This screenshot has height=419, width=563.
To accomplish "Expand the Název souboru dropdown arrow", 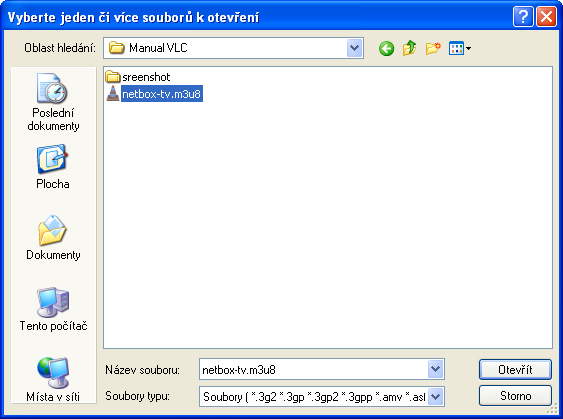I will (x=436, y=369).
